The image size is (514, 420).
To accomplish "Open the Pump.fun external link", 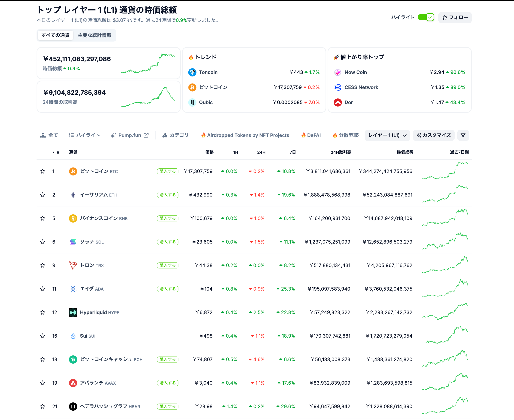I will [130, 135].
